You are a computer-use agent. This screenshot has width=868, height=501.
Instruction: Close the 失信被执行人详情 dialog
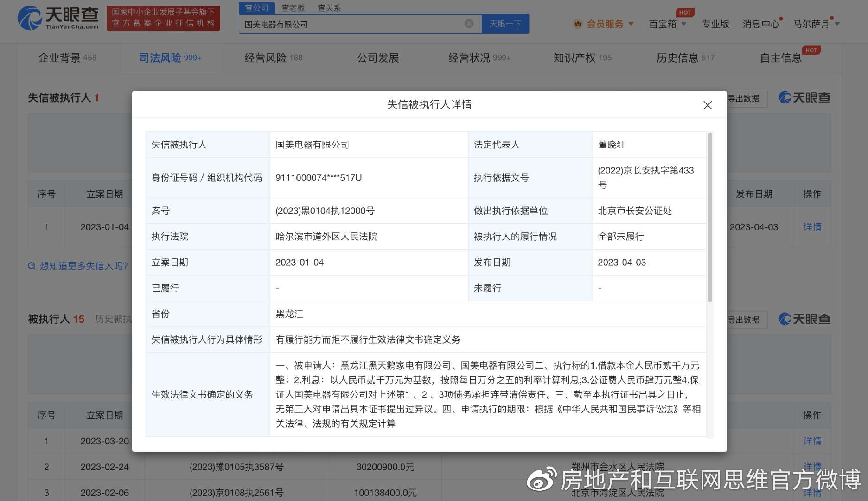pyautogui.click(x=708, y=105)
